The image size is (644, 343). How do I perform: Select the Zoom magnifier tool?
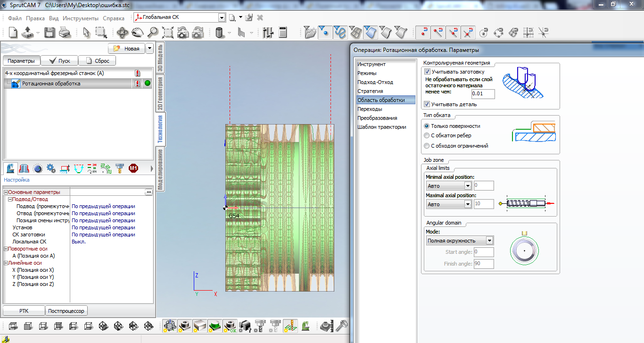(152, 33)
